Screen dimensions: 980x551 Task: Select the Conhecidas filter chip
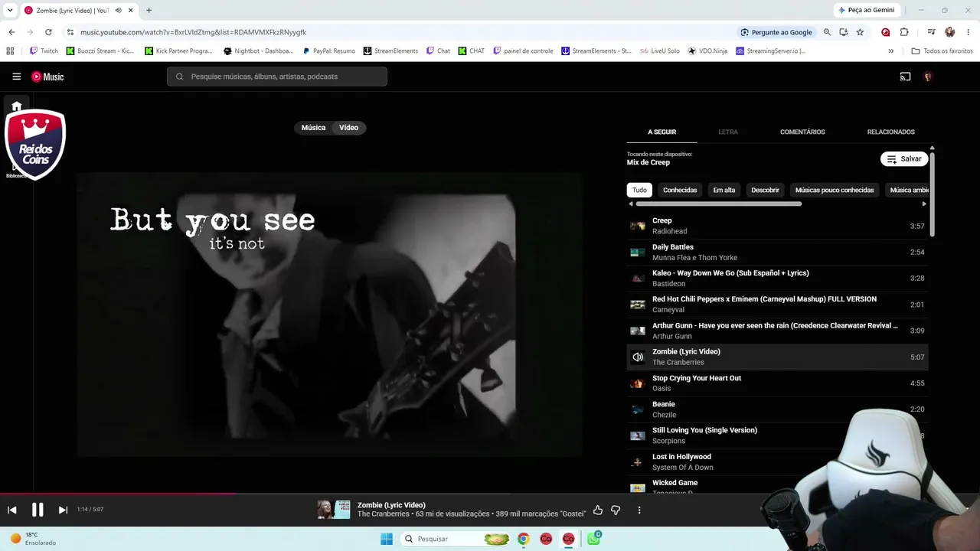pyautogui.click(x=680, y=190)
